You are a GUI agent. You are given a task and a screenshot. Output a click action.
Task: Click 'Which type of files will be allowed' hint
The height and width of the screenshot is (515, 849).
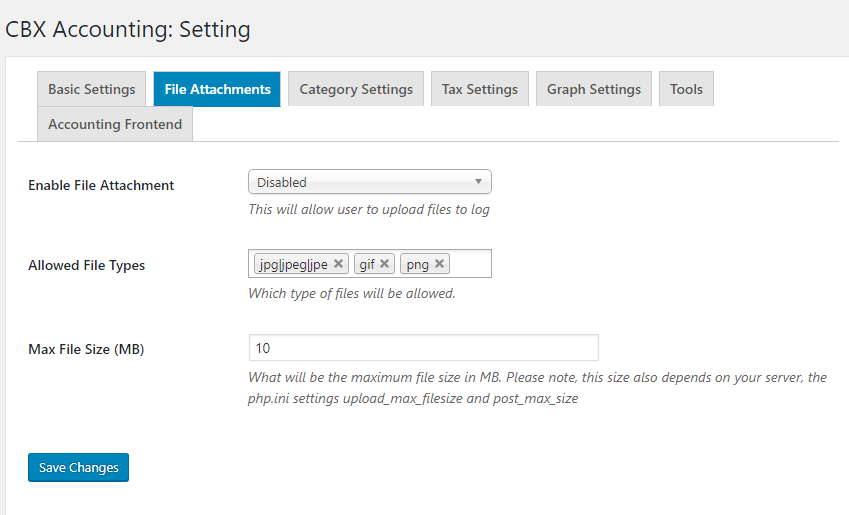(x=352, y=294)
